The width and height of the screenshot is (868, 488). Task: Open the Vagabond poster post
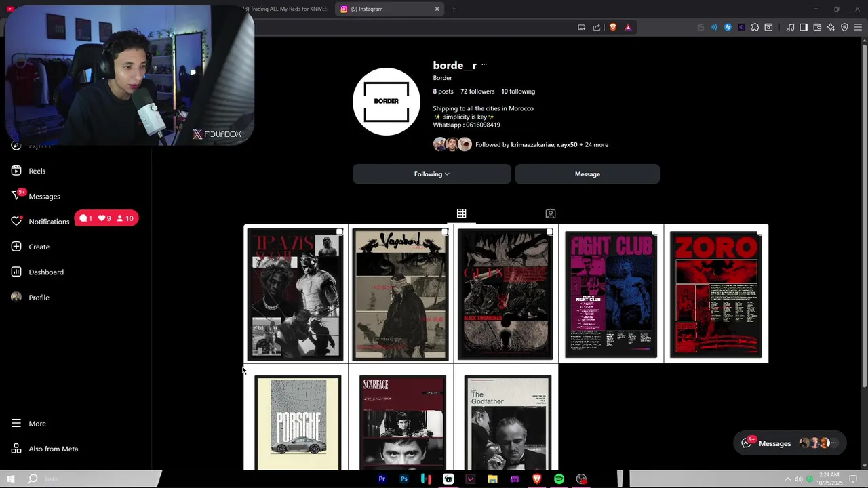click(x=401, y=293)
